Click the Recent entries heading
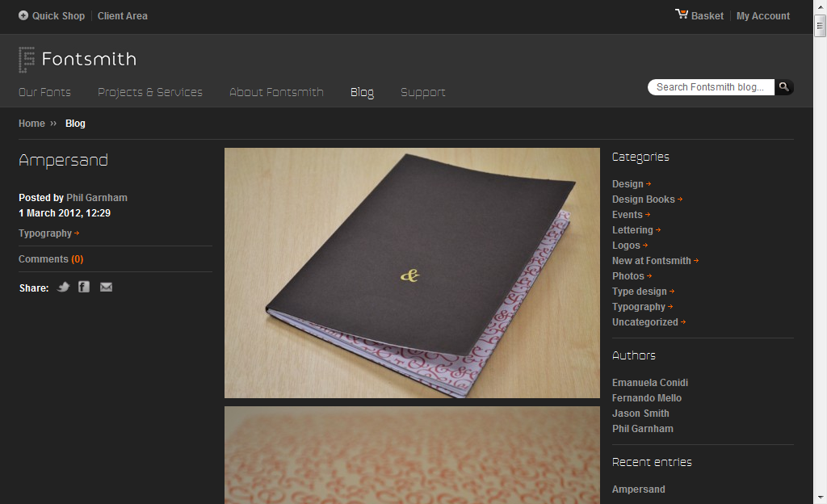The width and height of the screenshot is (827, 504). [652, 462]
